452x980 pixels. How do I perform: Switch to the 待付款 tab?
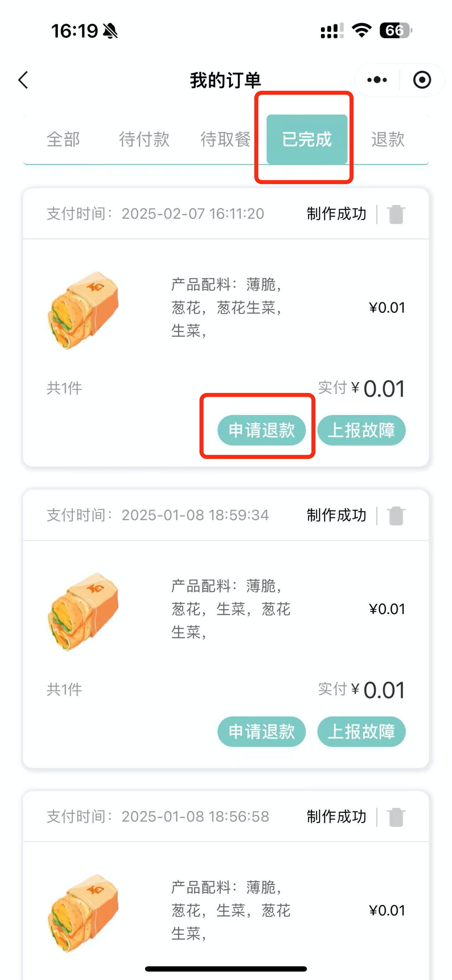pos(144,139)
